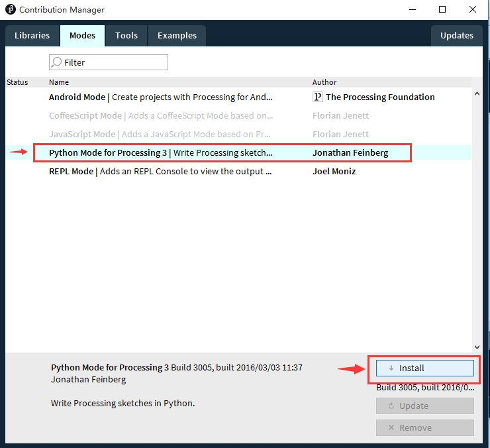Maximize the Contribution Manager window
This screenshot has height=448, width=490.
pos(442,9)
